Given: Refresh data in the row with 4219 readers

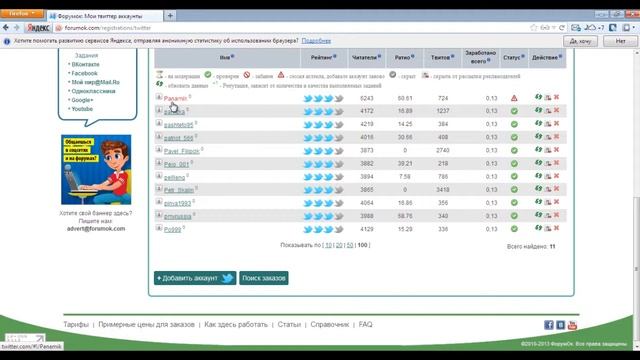Looking at the screenshot, I should point(538,123).
